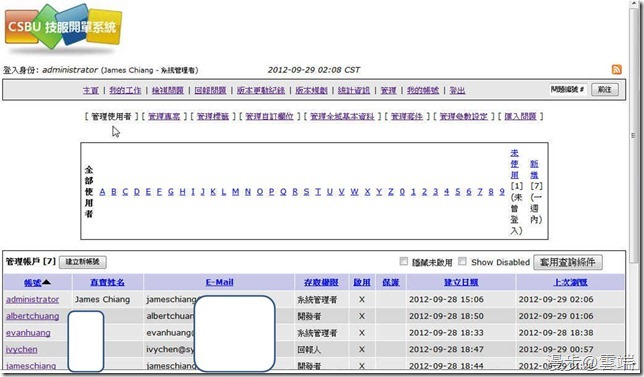
Task: Sort table by 建立日期 column header
Action: [461, 283]
